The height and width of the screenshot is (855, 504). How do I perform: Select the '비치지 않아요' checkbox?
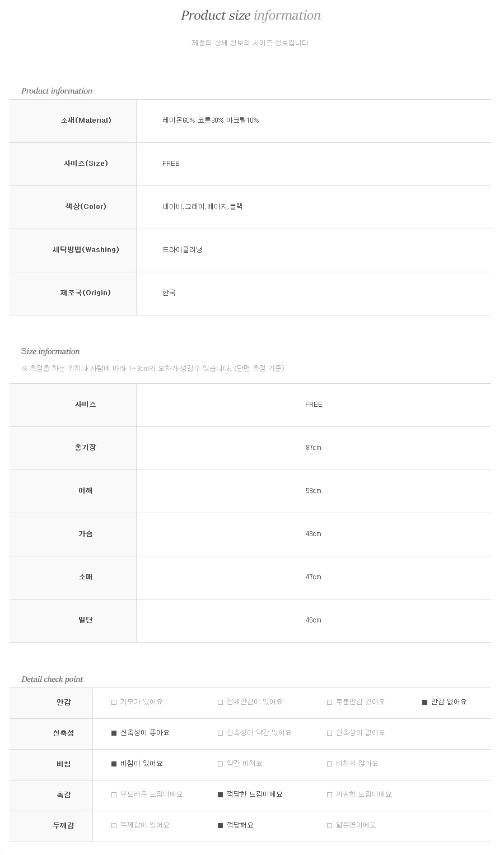click(330, 764)
